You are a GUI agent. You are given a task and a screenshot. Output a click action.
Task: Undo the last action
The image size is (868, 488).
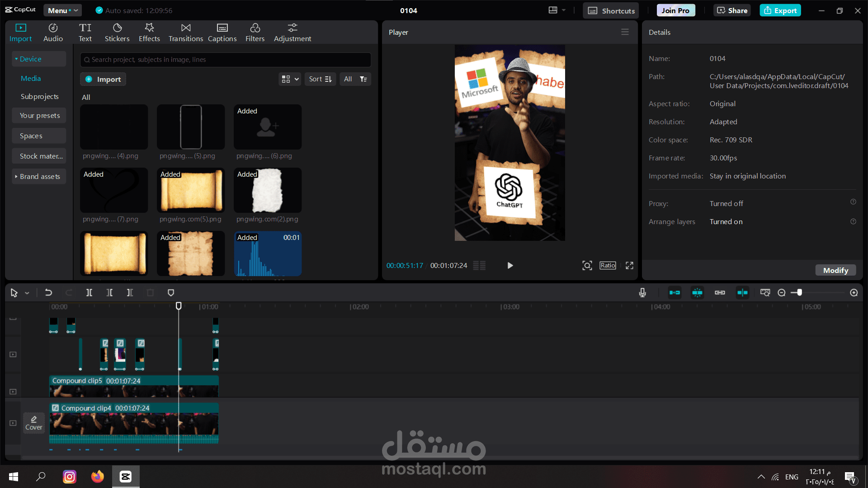(48, 293)
